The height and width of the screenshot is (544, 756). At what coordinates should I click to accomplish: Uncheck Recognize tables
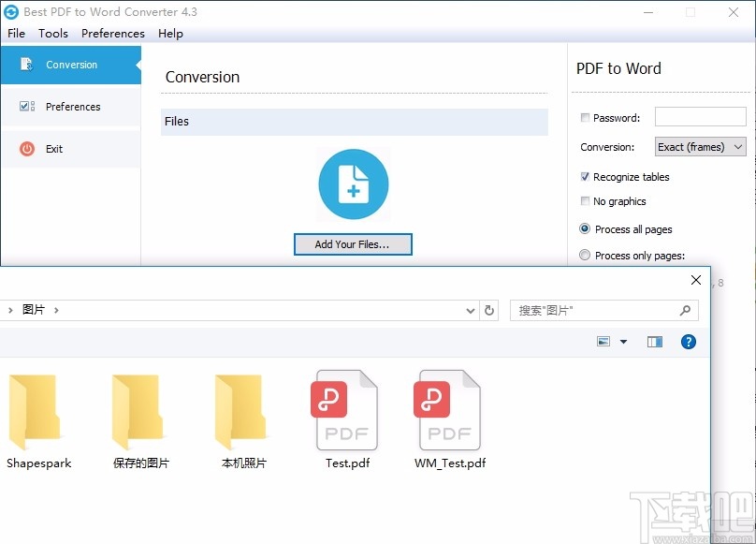pos(585,176)
